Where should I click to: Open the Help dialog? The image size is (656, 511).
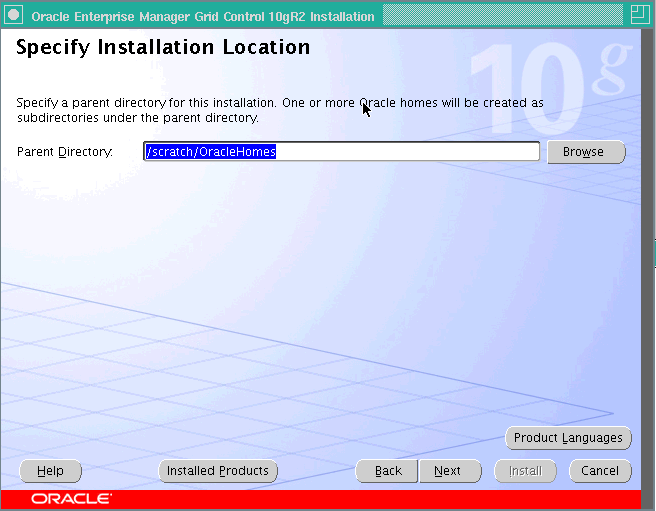(50, 471)
